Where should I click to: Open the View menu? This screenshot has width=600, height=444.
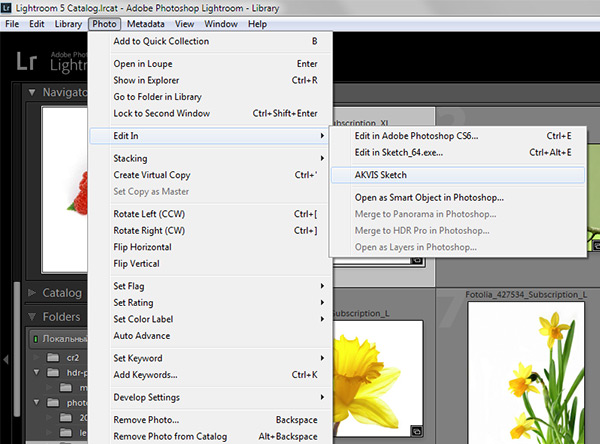click(184, 24)
